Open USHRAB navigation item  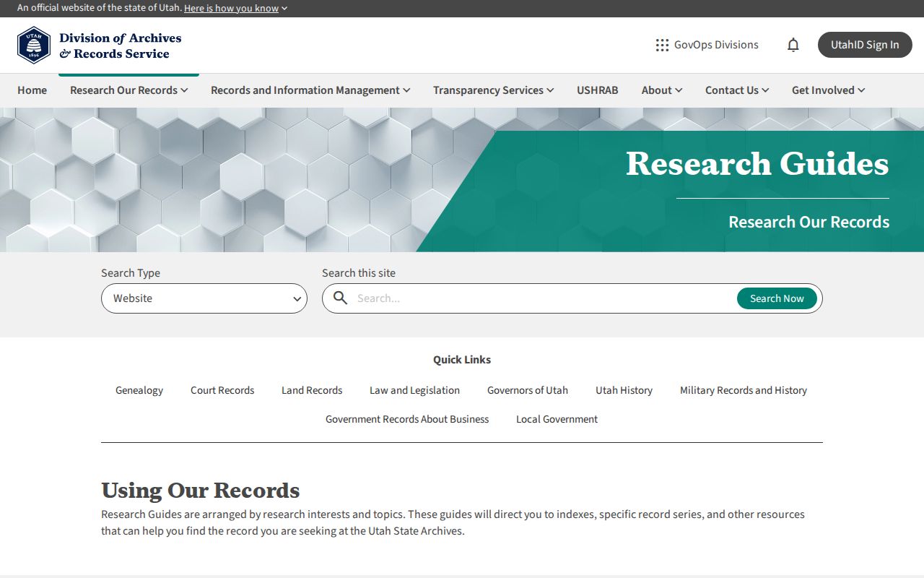click(598, 90)
